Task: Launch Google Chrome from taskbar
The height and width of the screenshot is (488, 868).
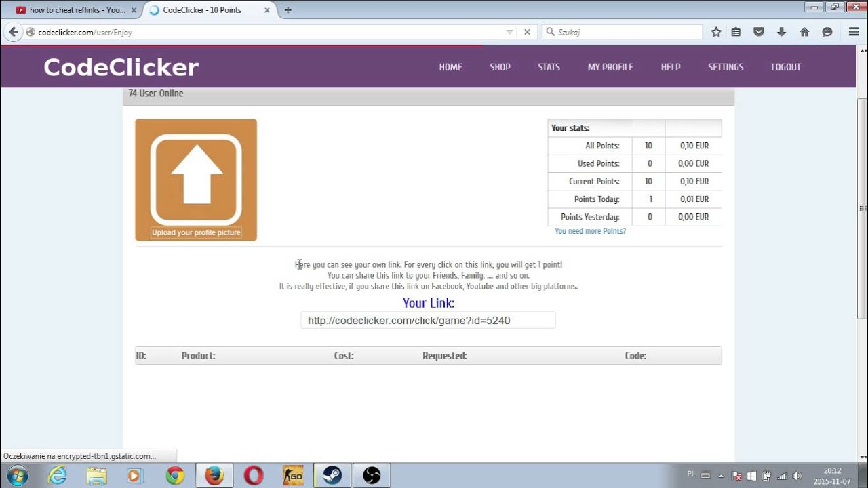Action: point(175,476)
